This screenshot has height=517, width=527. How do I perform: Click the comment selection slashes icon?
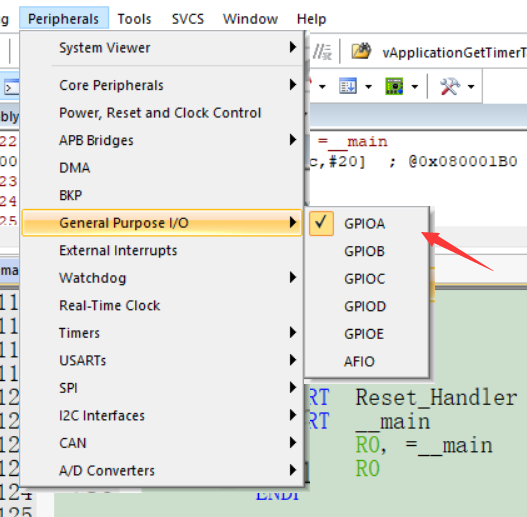click(x=322, y=52)
